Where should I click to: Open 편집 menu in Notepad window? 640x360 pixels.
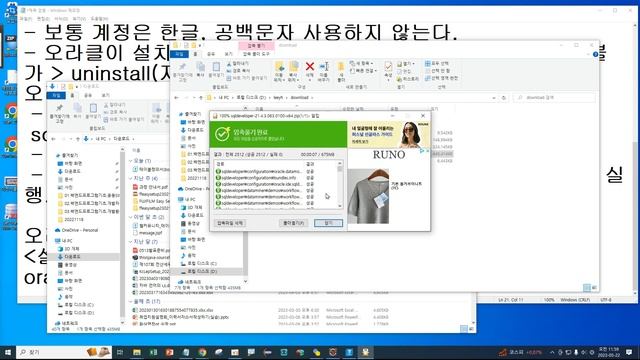click(43, 19)
